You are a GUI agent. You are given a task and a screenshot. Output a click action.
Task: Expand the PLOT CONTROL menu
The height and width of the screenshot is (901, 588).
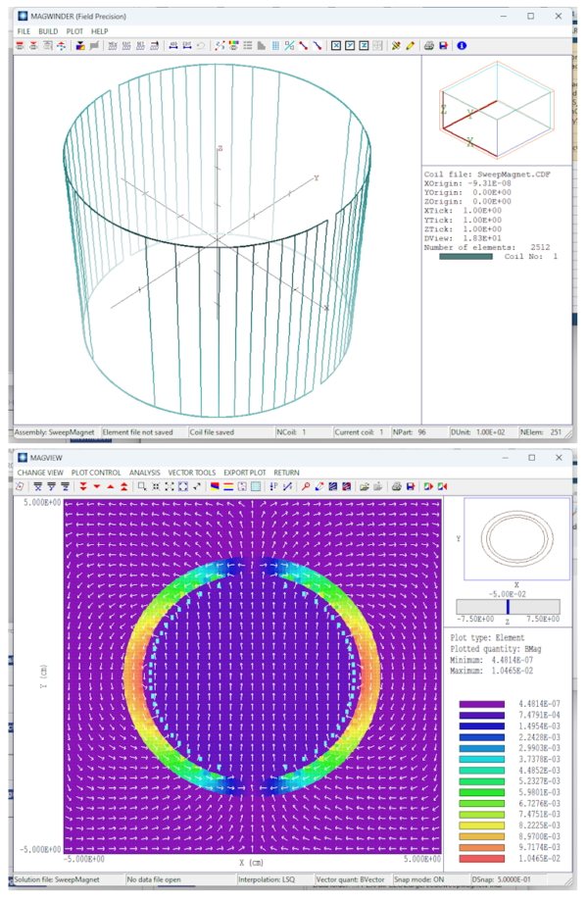(96, 472)
